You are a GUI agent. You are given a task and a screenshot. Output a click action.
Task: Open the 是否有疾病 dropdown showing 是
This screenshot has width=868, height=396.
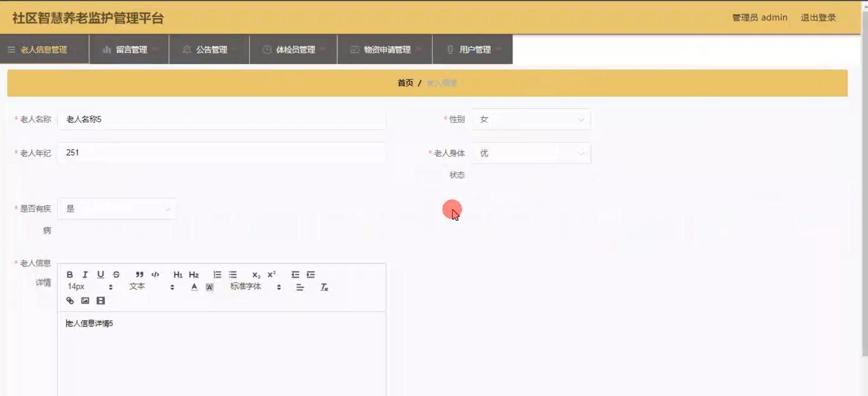(117, 209)
